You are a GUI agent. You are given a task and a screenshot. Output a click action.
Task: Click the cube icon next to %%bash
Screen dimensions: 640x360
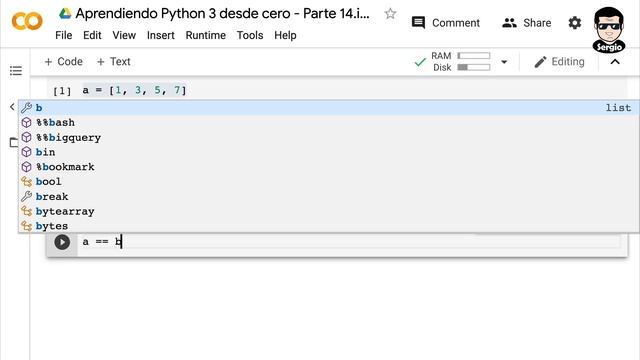[27, 122]
